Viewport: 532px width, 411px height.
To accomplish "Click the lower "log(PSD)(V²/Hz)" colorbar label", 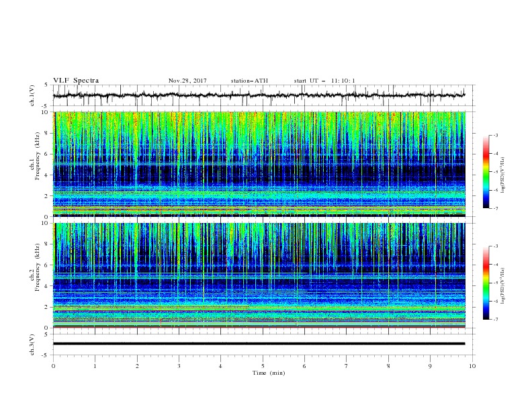I will pyautogui.click(x=502, y=286).
